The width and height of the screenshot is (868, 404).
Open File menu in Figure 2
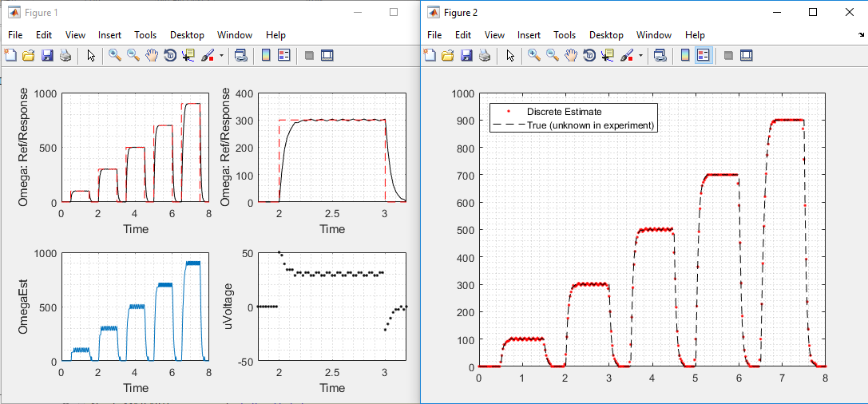coord(434,35)
